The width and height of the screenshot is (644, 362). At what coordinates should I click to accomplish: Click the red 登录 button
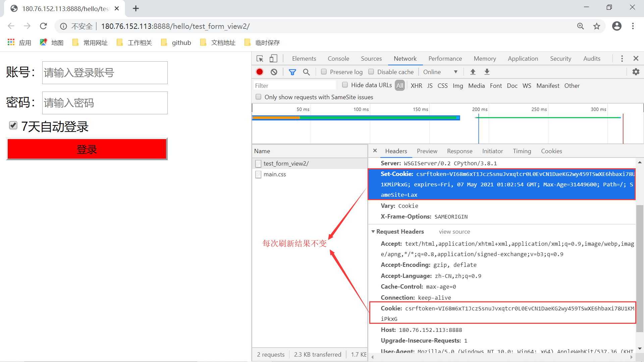(x=87, y=149)
